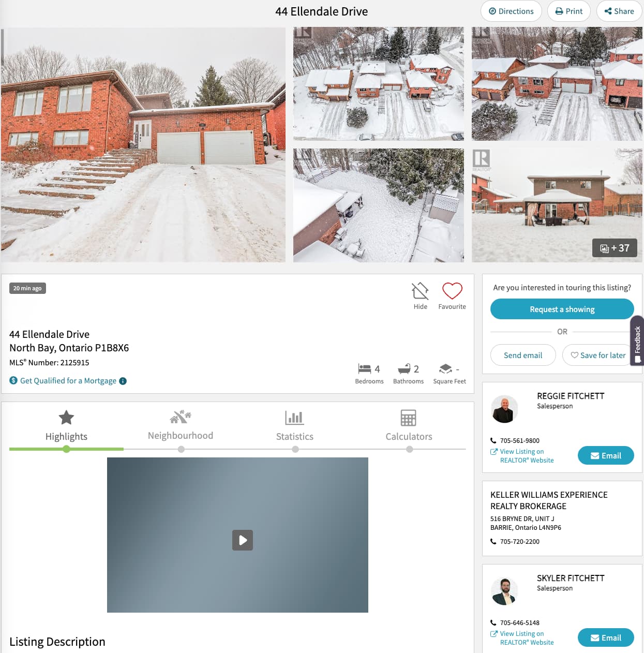Click the mortgage info icon
The image size is (644, 653).
click(x=123, y=381)
